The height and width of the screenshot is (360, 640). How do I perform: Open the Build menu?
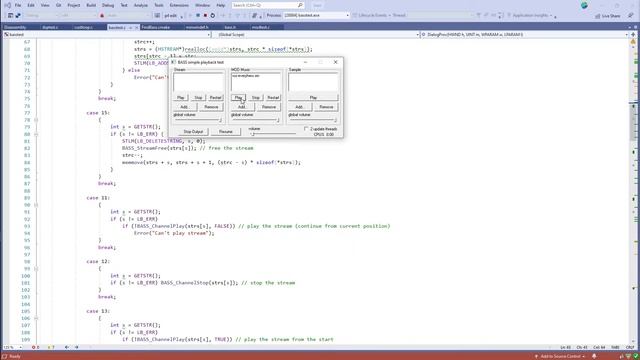(91, 5)
